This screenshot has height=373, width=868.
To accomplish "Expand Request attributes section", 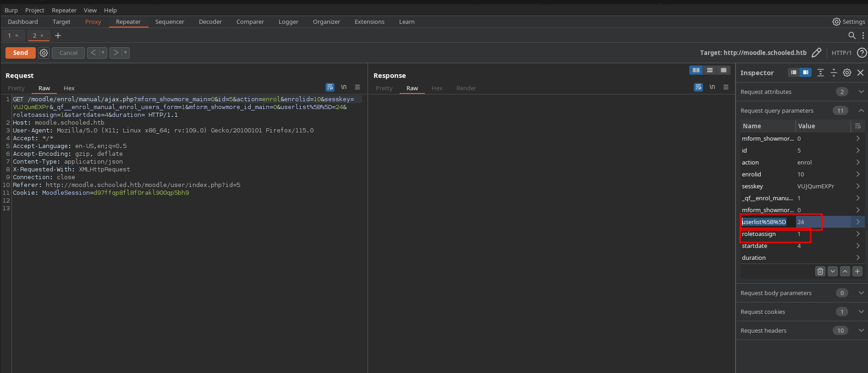I will point(861,92).
